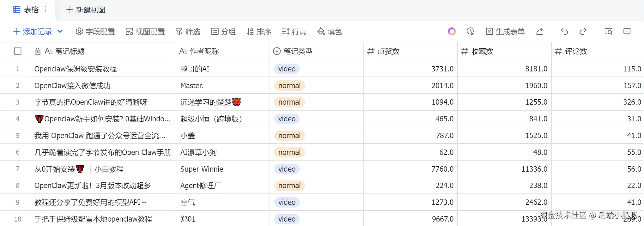Screen dimensions: 644x226
Task: Toggle the select-all checkbox in header
Action: coord(18,51)
